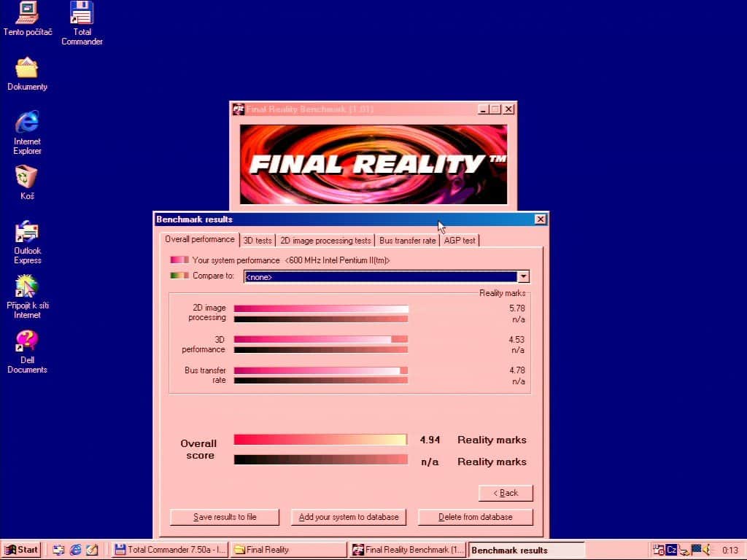Image resolution: width=747 pixels, height=560 pixels.
Task: Launch Internet Explorer from quick launch
Action: tap(75, 550)
